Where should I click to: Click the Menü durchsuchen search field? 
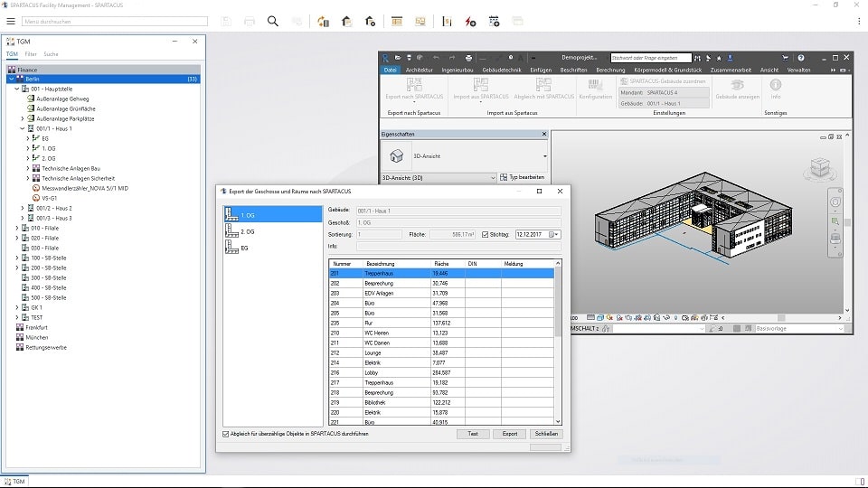coord(113,21)
